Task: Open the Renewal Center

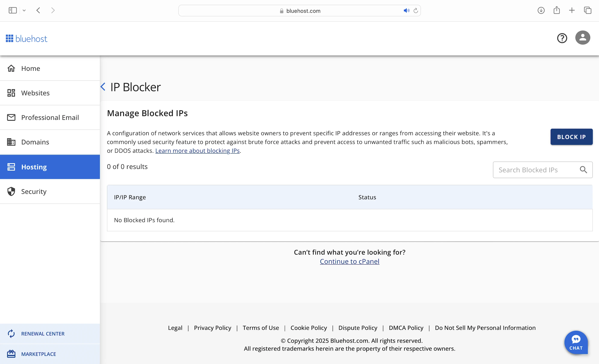Action: point(43,334)
